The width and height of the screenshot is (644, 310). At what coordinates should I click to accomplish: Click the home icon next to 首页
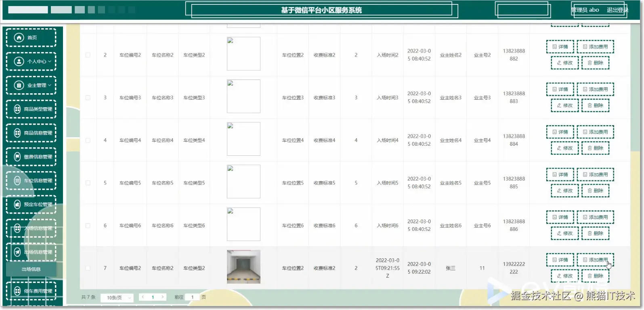(x=19, y=38)
